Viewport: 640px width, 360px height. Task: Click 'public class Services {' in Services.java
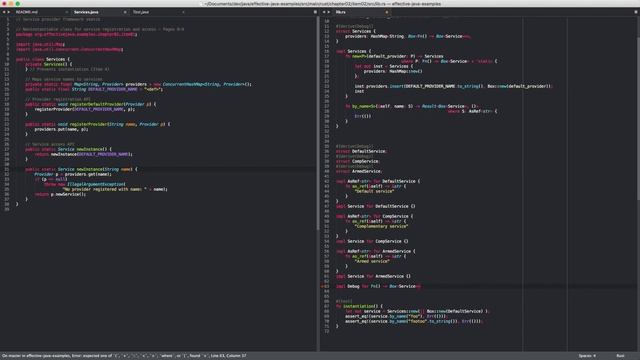click(x=43, y=59)
